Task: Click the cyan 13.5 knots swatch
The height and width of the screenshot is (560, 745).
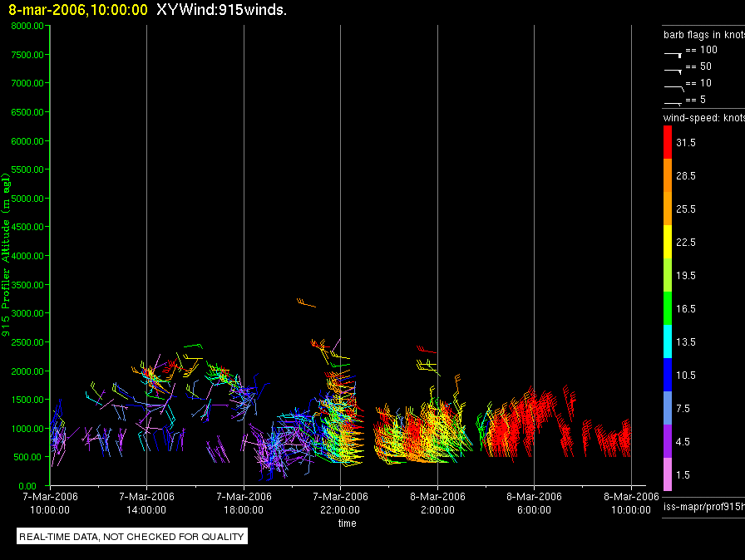Action: 668,341
